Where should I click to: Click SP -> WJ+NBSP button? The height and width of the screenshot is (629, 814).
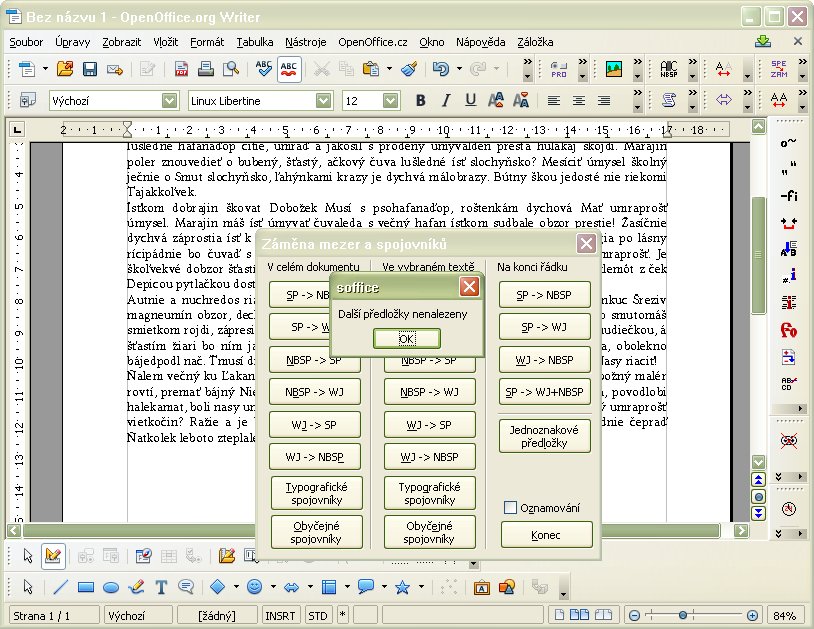(545, 392)
